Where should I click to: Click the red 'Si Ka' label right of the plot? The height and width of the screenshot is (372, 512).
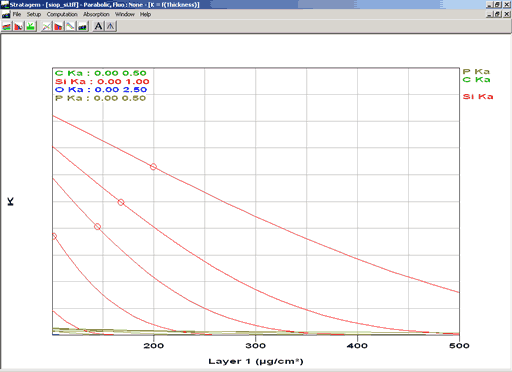[x=478, y=97]
